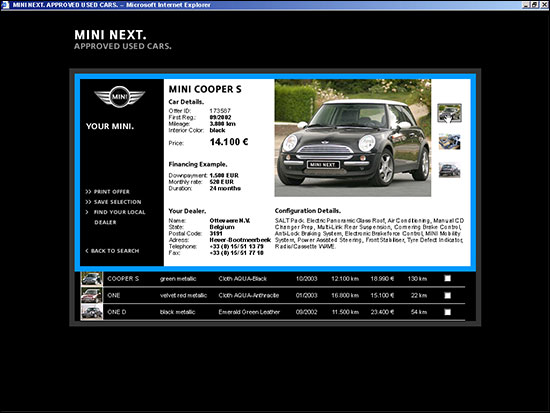This screenshot has height=413, width=550.
Task: Tick the checkbox for the ONE D row
Action: point(448,312)
